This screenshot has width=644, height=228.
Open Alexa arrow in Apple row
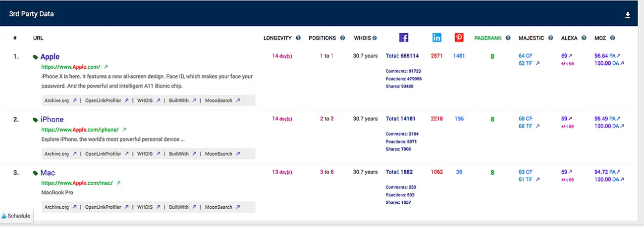570,56
